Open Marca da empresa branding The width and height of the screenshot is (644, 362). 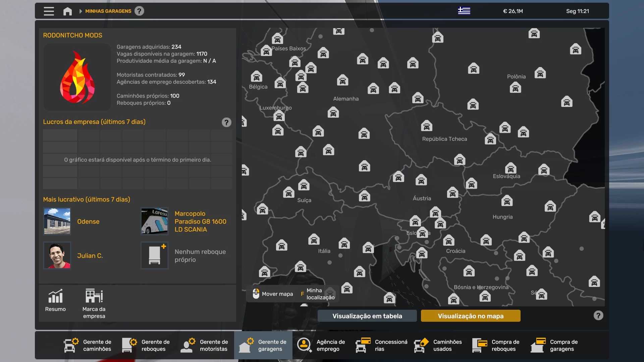pos(94,303)
